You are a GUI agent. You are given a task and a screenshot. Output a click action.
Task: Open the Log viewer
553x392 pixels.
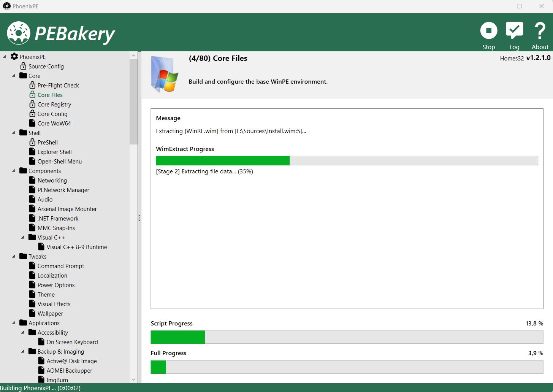514,31
